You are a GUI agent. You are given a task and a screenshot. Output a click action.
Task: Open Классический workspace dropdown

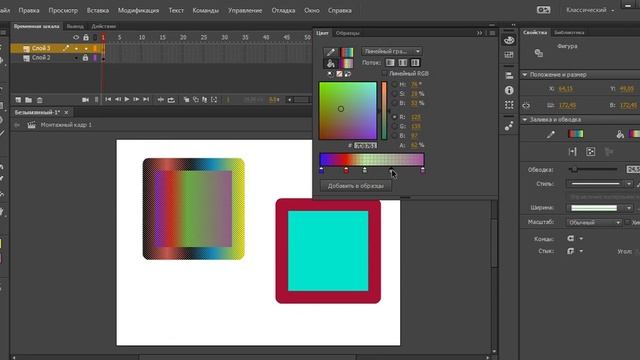(590, 10)
